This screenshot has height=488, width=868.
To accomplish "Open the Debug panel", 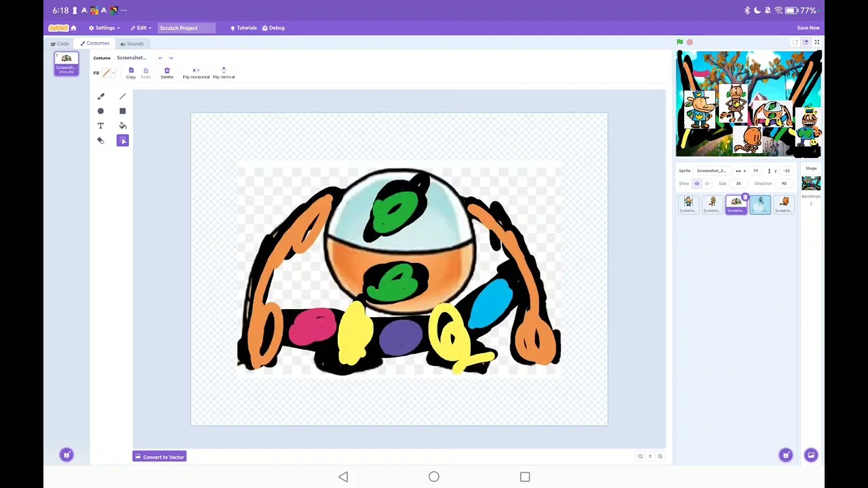I will click(273, 28).
